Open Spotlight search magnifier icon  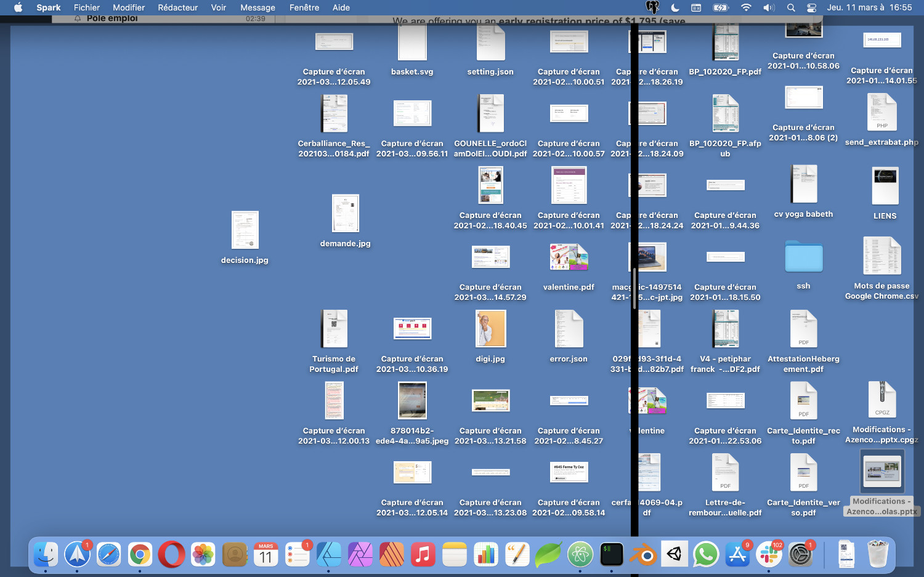coord(791,7)
